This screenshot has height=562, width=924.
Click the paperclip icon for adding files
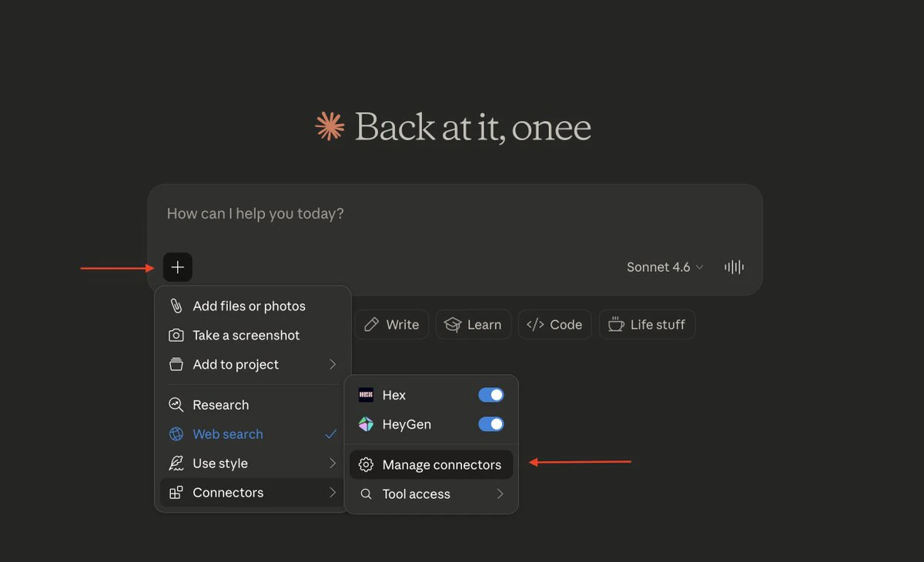[x=176, y=306]
